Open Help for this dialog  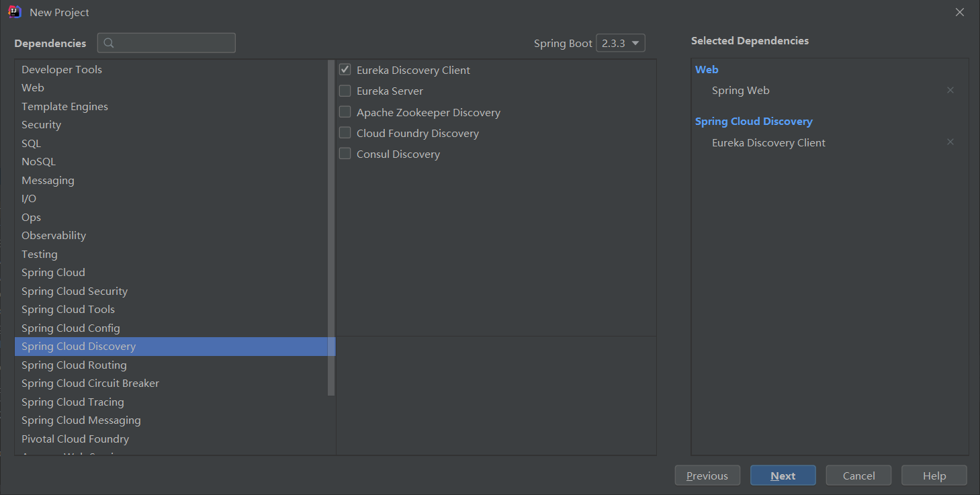934,476
